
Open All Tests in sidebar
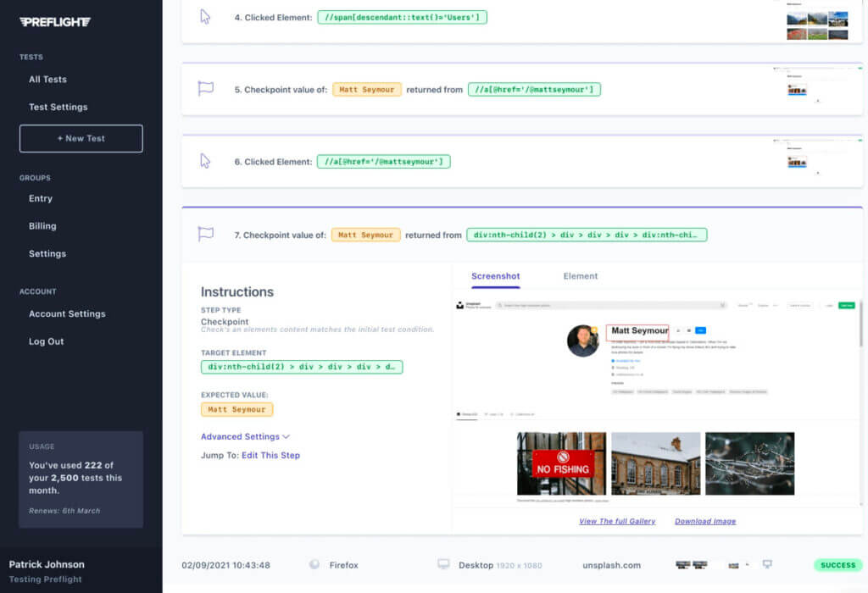click(x=47, y=80)
